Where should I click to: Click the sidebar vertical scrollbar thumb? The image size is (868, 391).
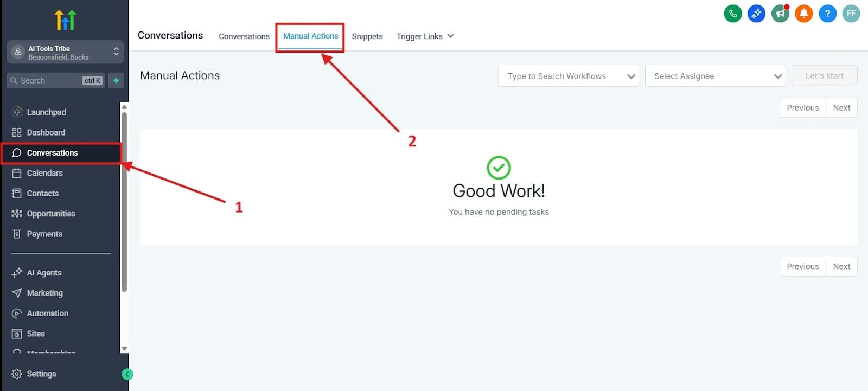point(124,202)
